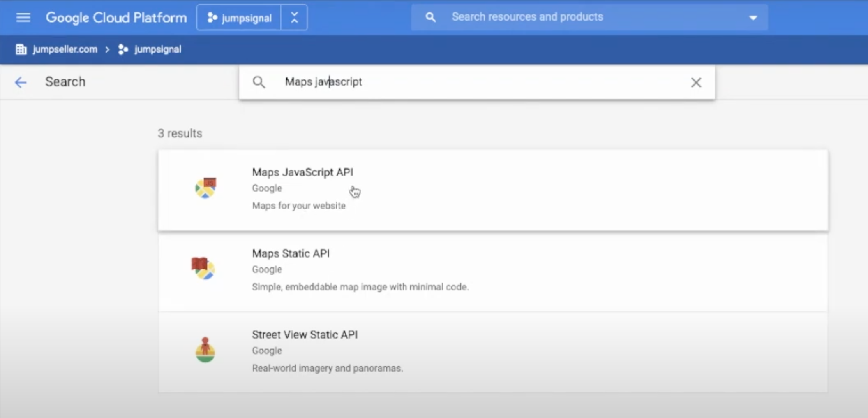Click 'Real-world imagery and panoramas.' text

[327, 368]
